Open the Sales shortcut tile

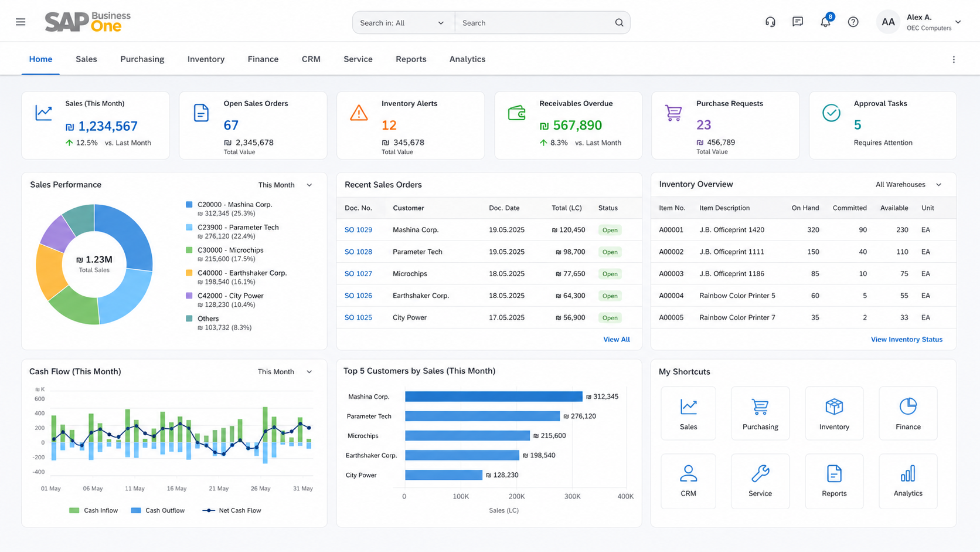(688, 414)
